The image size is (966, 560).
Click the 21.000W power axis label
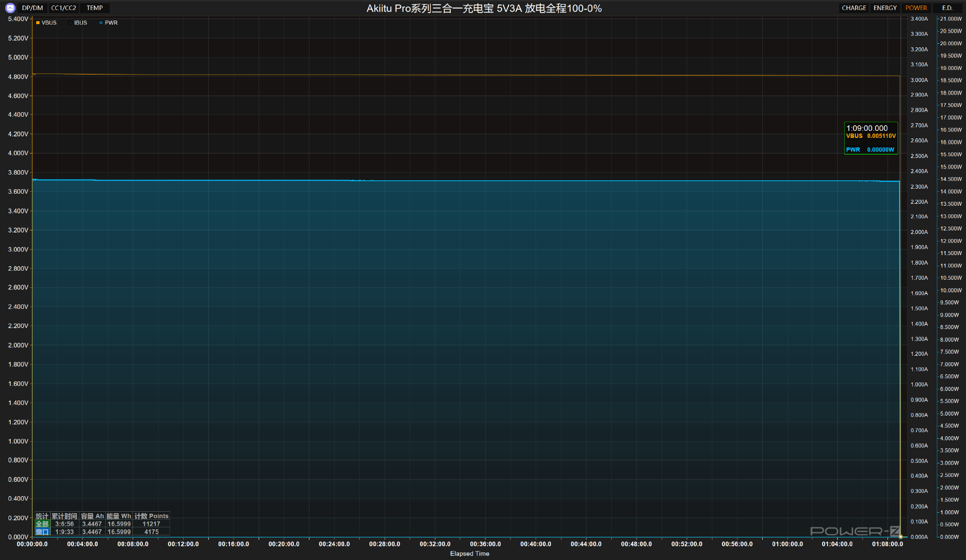pos(951,19)
